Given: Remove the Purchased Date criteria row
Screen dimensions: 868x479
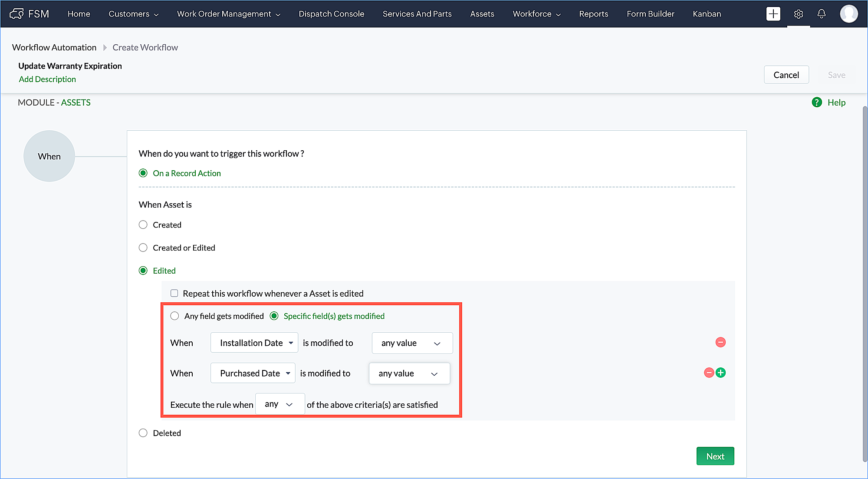Looking at the screenshot, I should pyautogui.click(x=709, y=373).
